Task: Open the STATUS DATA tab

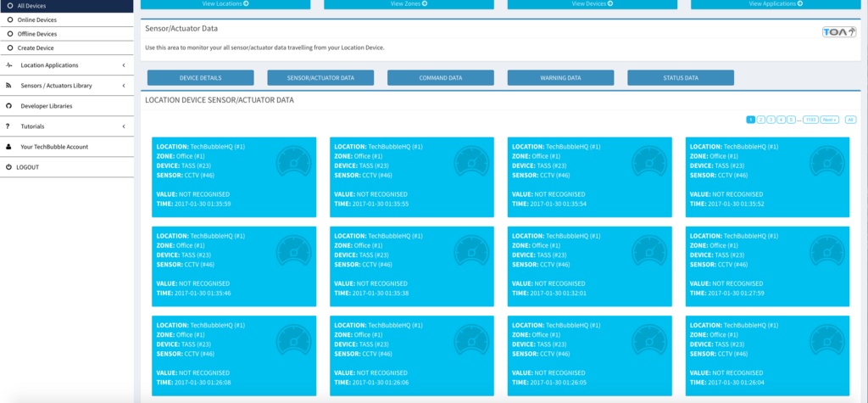Action: click(x=681, y=77)
